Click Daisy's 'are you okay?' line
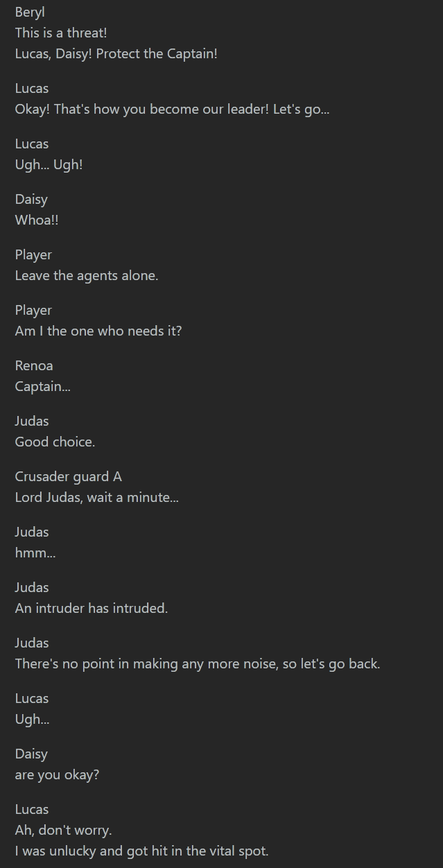Image resolution: width=443 pixels, height=868 pixels. coord(57,774)
